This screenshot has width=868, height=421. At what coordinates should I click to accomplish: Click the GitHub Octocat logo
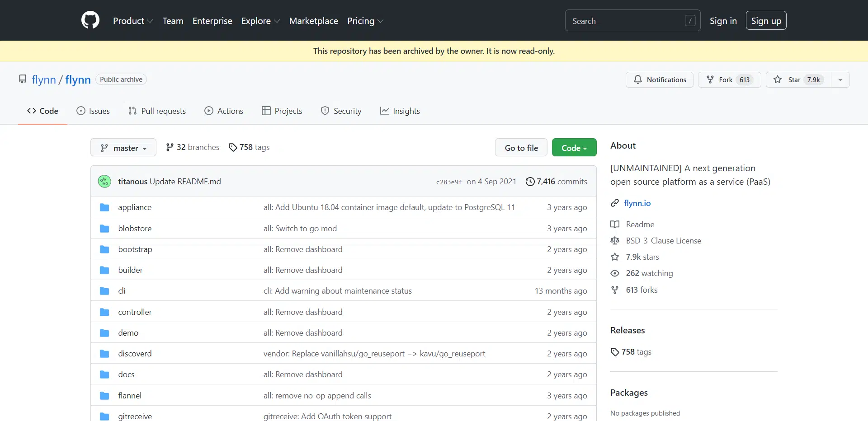coord(90,20)
